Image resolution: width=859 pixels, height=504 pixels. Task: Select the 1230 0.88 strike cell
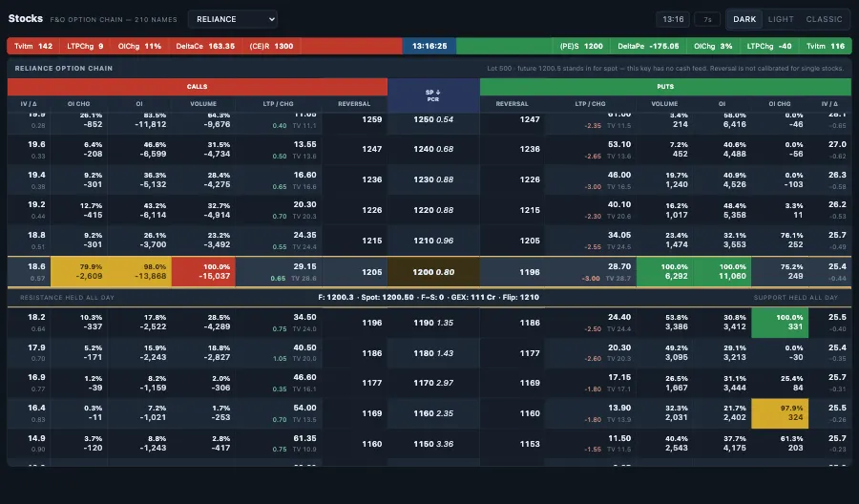point(433,179)
